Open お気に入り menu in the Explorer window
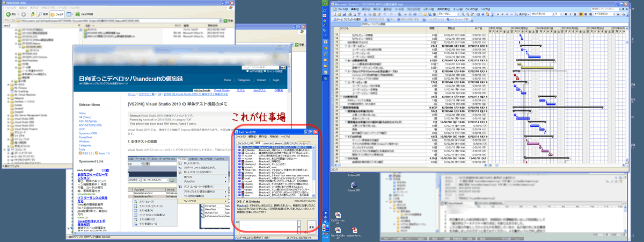 click(x=48, y=8)
